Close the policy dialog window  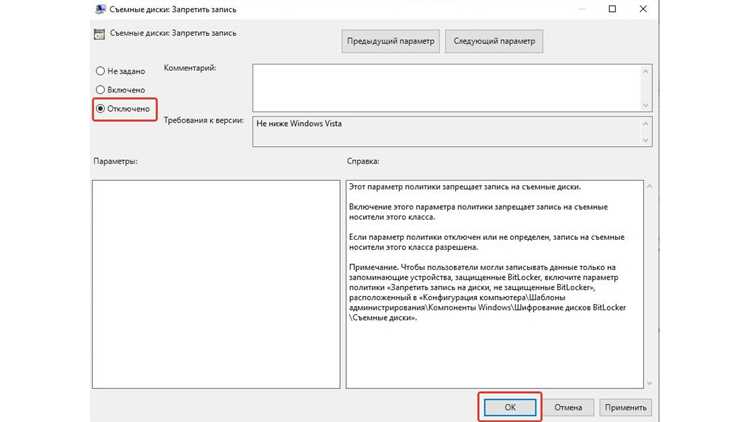[643, 9]
